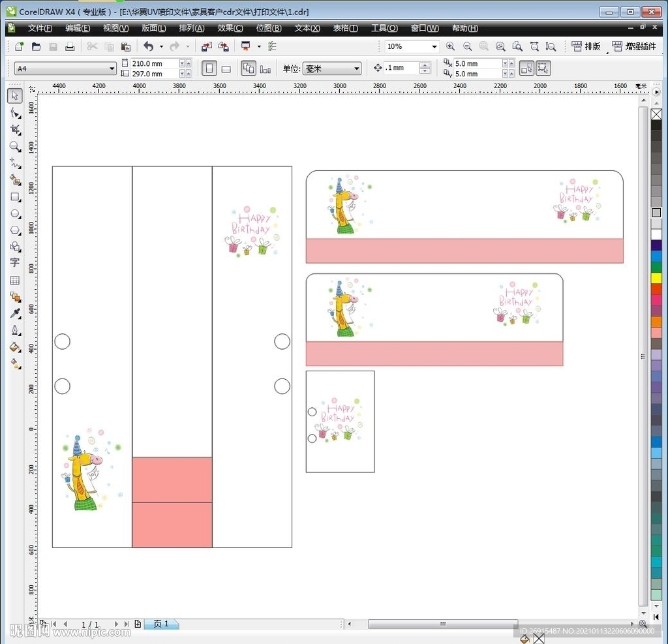Screen dimensions: 668x644
Task: Expand the application launcher dropdown arrow
Action: [x=259, y=46]
